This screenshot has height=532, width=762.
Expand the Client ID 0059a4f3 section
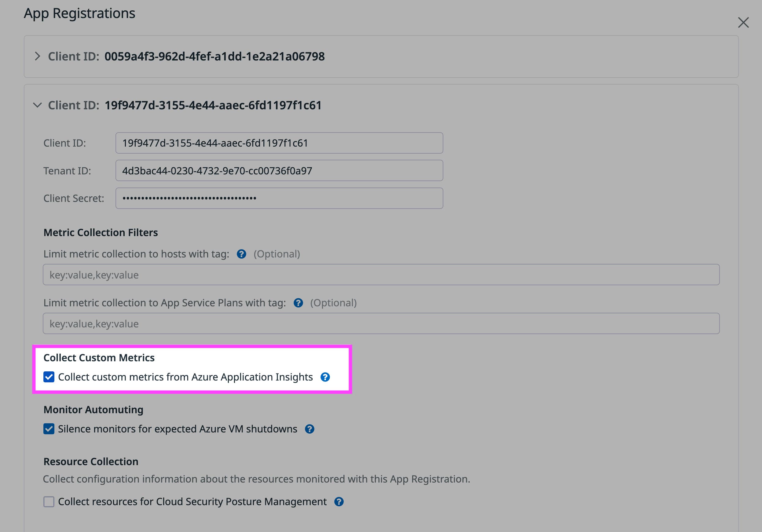coord(38,56)
